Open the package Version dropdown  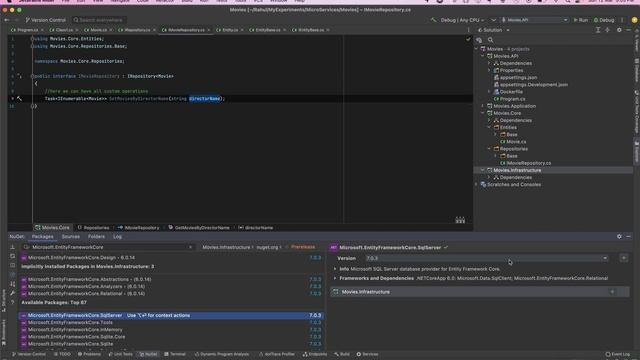click(487, 258)
